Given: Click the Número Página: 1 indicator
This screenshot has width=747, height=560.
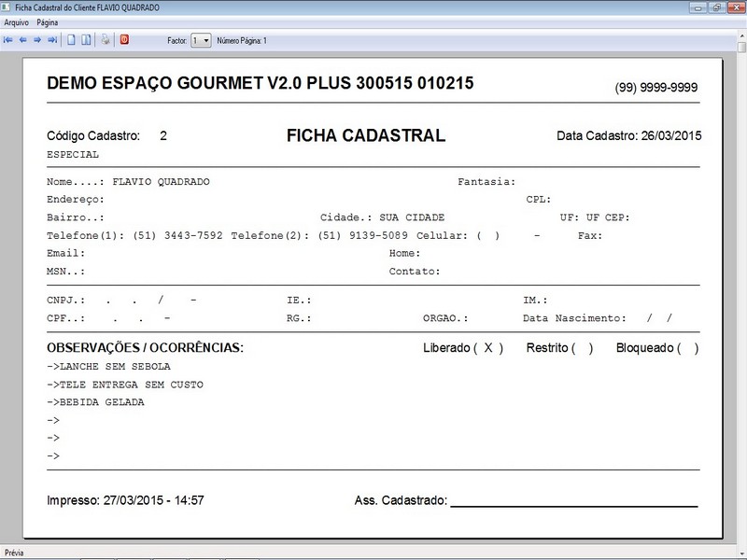Looking at the screenshot, I should [x=242, y=41].
